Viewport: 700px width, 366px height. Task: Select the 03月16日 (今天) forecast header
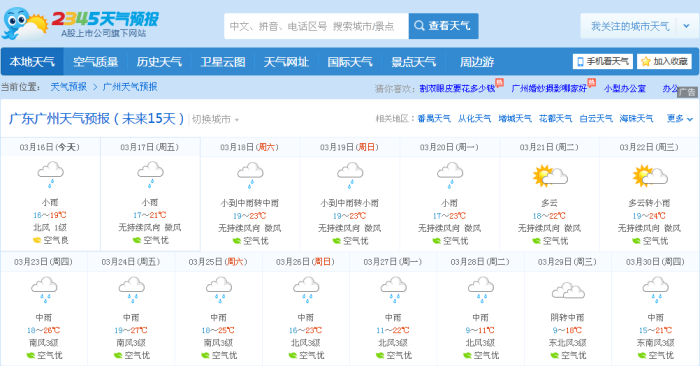50,147
